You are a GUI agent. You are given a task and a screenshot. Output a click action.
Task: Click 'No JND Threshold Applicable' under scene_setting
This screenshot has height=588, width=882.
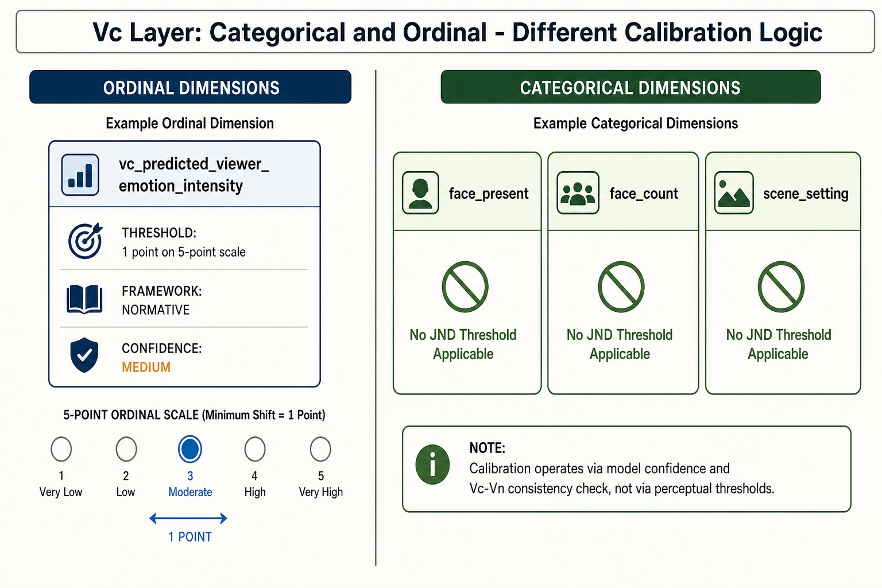click(x=779, y=344)
